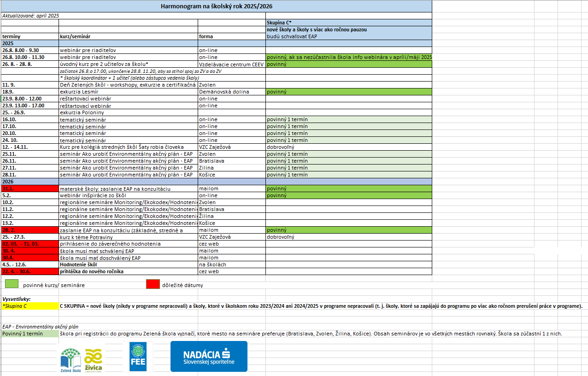This screenshot has height=376, width=588.
Task: Click the red '22. 4. - 30.6.' date cell
Action: pos(29,271)
